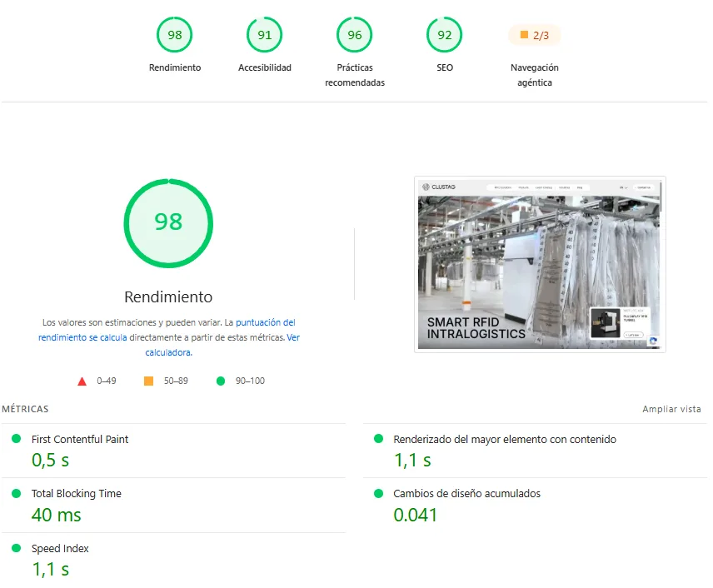The image size is (713, 588).
Task: Open the Rendimiento score gauge 98
Action: [175, 34]
